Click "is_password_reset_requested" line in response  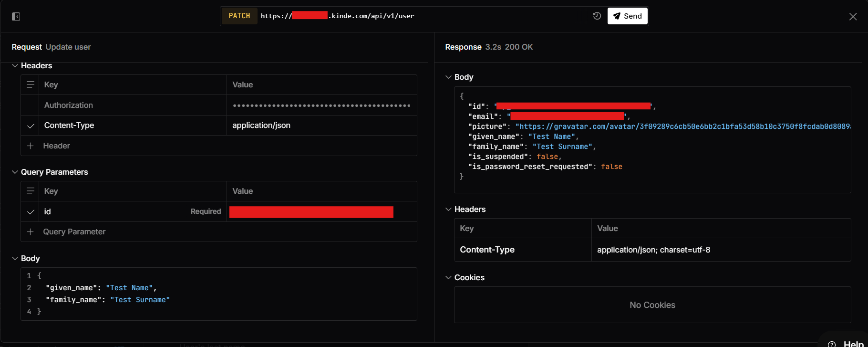(x=545, y=167)
